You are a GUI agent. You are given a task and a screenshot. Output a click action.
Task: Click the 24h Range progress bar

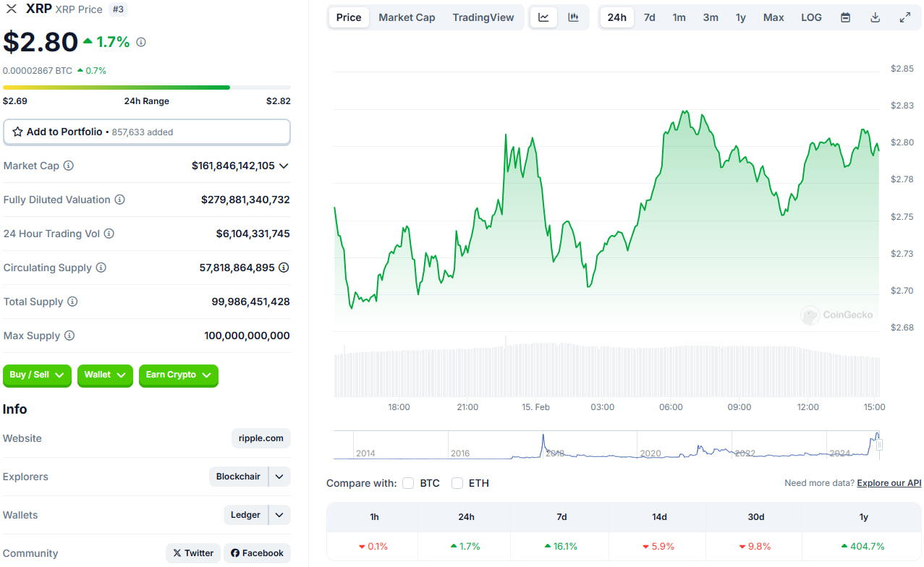[x=147, y=88]
